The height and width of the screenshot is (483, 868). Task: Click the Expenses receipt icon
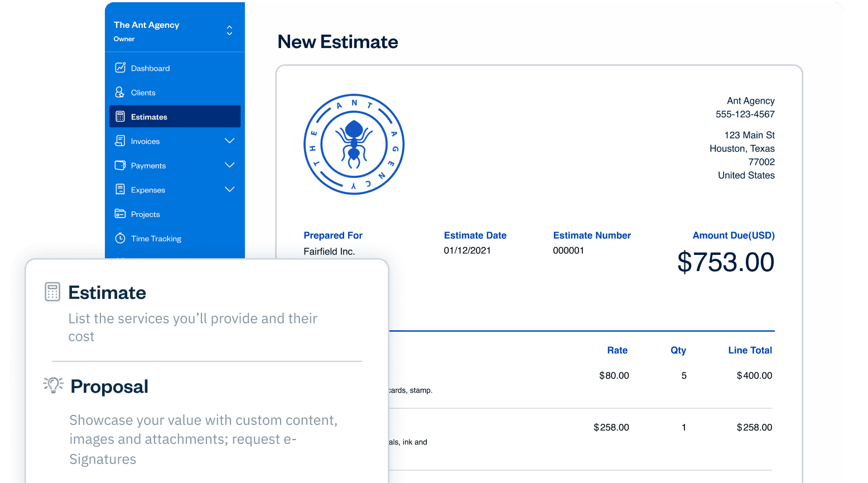coord(120,190)
